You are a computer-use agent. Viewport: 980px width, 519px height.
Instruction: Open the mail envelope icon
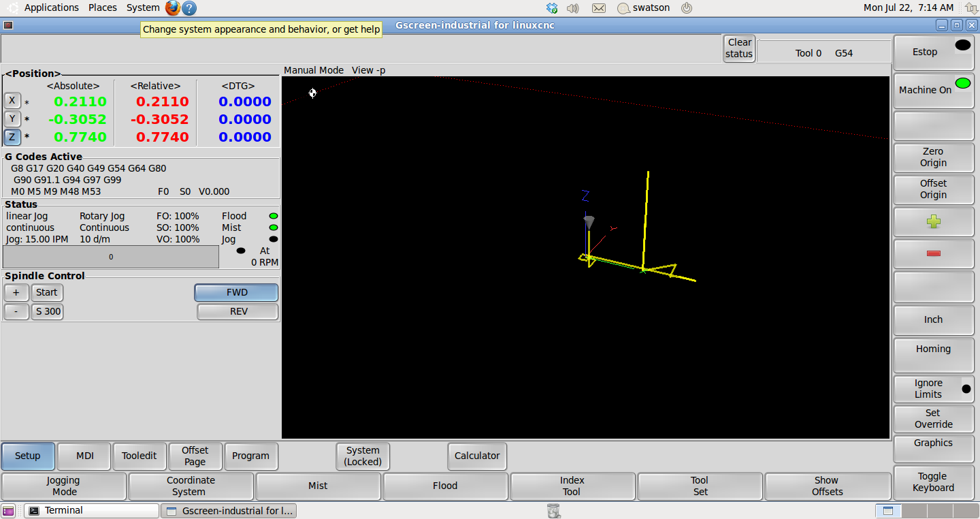pyautogui.click(x=599, y=8)
